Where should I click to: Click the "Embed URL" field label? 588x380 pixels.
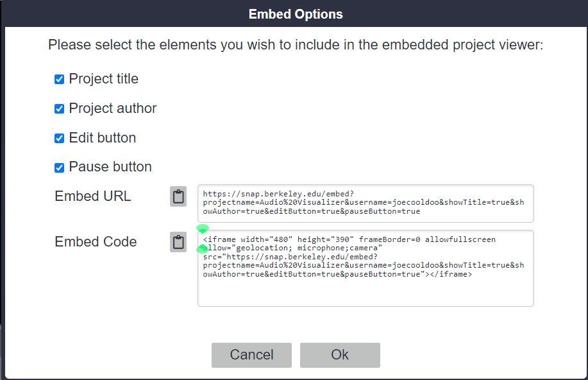coord(93,196)
